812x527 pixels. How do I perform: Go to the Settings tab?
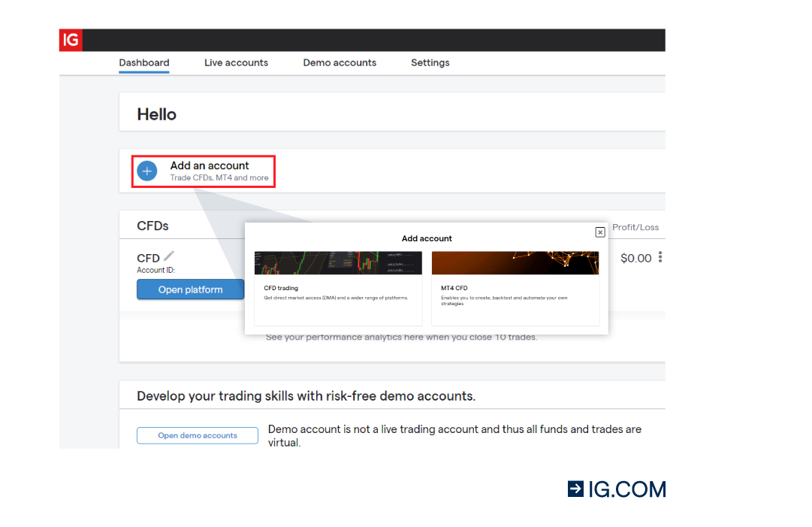(430, 62)
